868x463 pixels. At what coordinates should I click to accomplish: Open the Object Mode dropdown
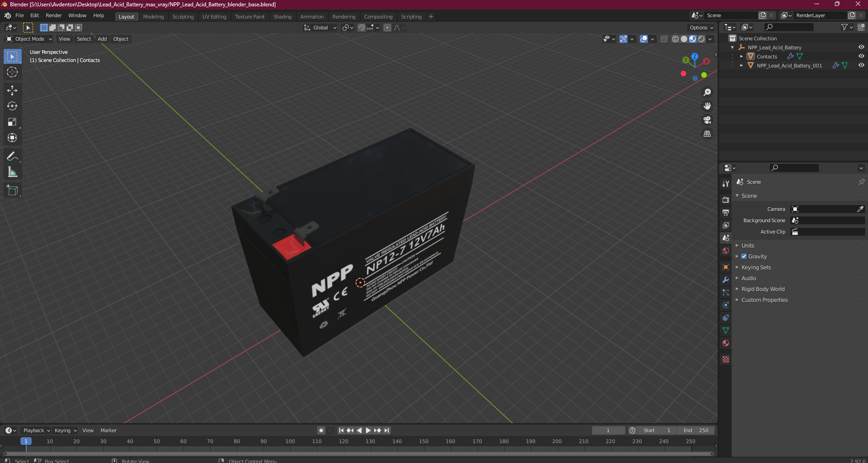click(x=29, y=39)
